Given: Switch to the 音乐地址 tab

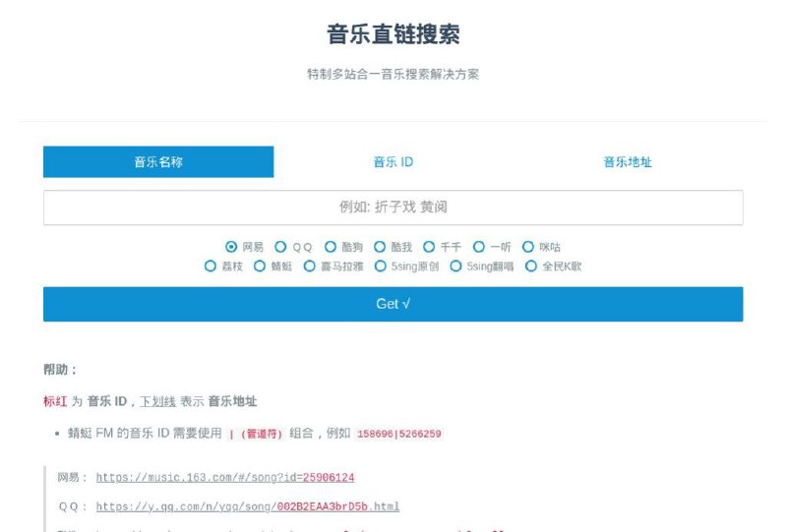Looking at the screenshot, I should click(627, 162).
